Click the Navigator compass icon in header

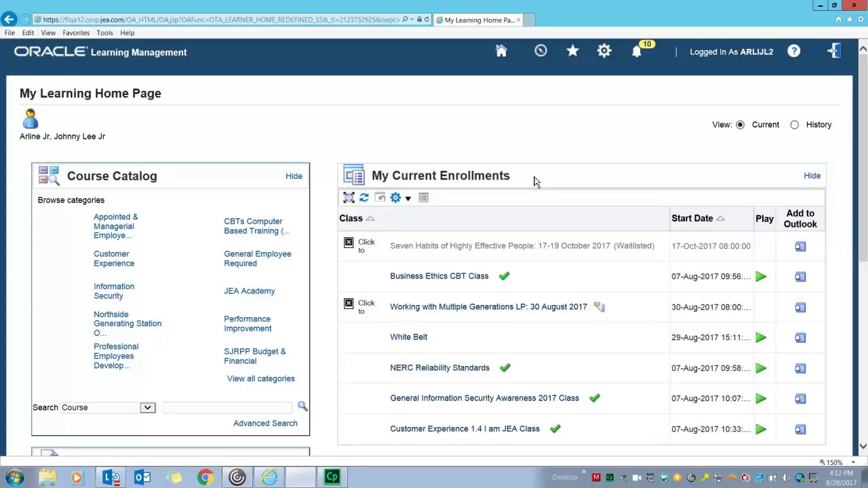tap(540, 51)
